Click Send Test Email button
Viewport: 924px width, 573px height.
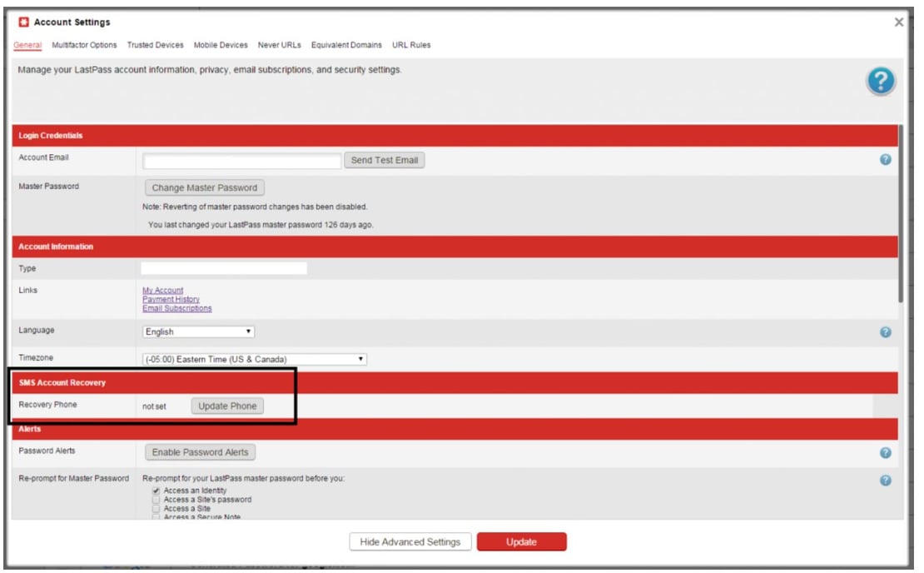tap(385, 161)
